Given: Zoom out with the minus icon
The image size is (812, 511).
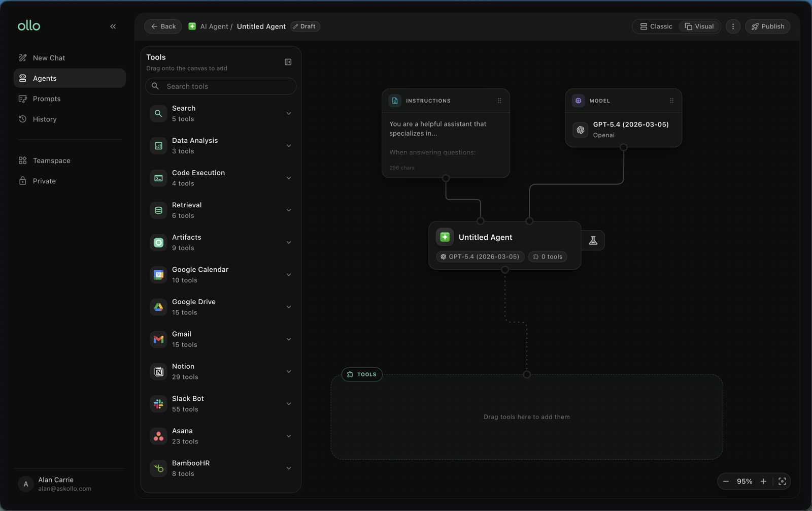Looking at the screenshot, I should coord(726,482).
